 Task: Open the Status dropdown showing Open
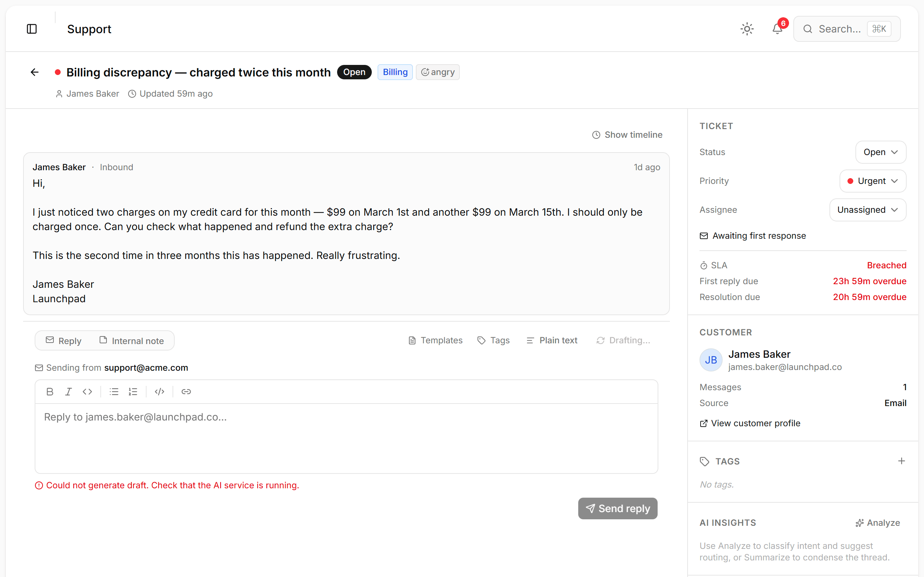pos(880,152)
